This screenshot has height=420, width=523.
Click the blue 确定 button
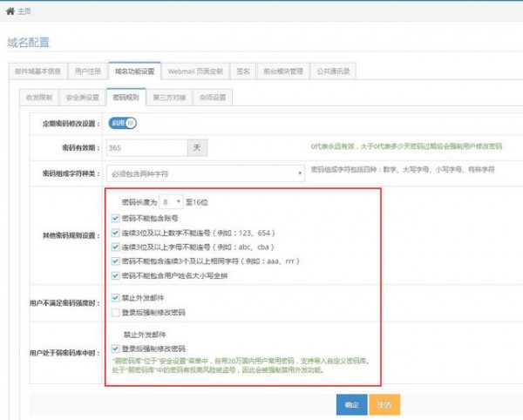pyautogui.click(x=351, y=404)
